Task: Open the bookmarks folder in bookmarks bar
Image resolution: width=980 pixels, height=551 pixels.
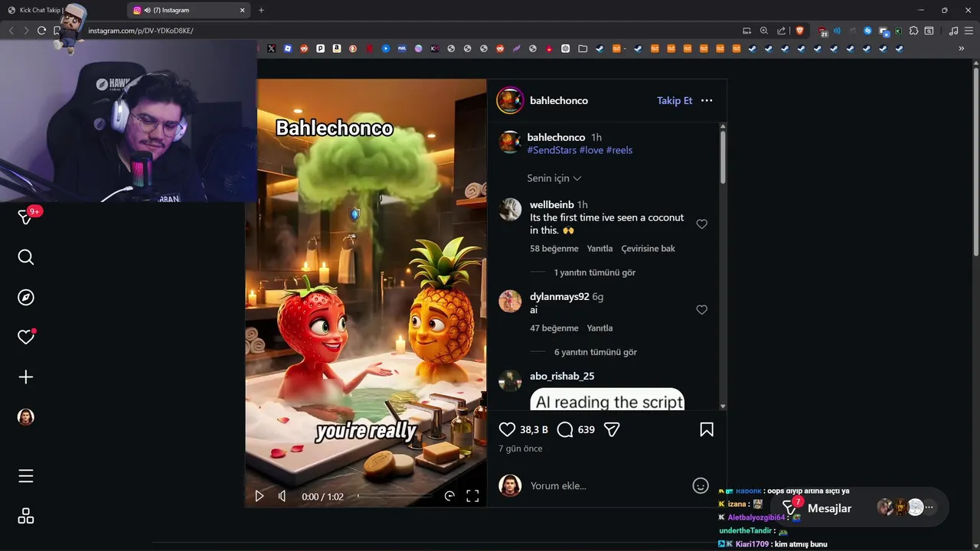Action: coord(582,48)
